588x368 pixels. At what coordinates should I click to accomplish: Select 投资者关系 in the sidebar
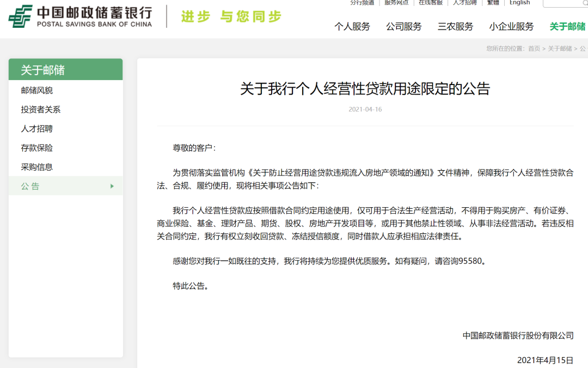coord(41,110)
